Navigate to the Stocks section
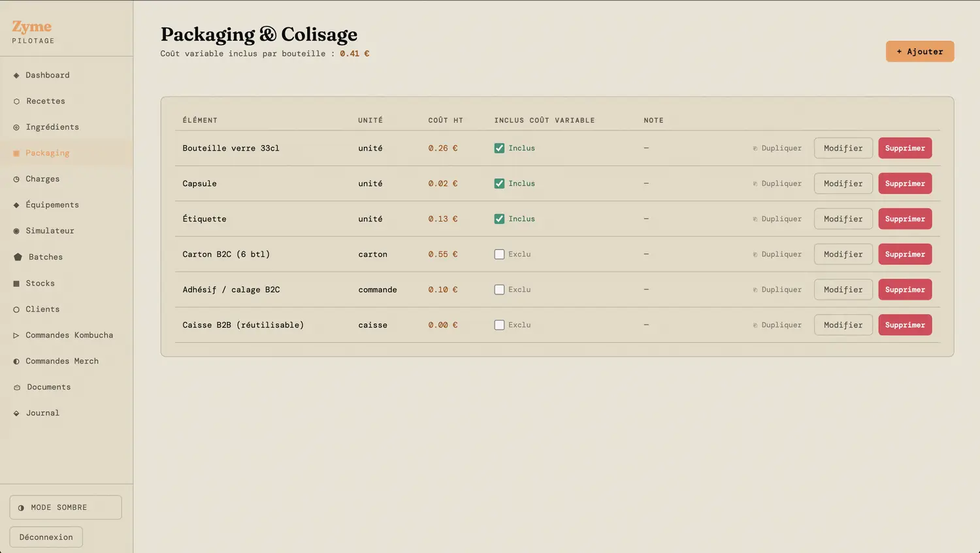The height and width of the screenshot is (553, 980). pos(66,283)
